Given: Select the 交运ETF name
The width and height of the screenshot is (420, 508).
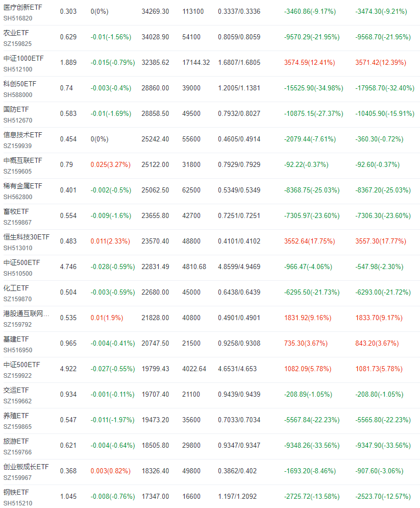Looking at the screenshot, I should coord(16,391).
